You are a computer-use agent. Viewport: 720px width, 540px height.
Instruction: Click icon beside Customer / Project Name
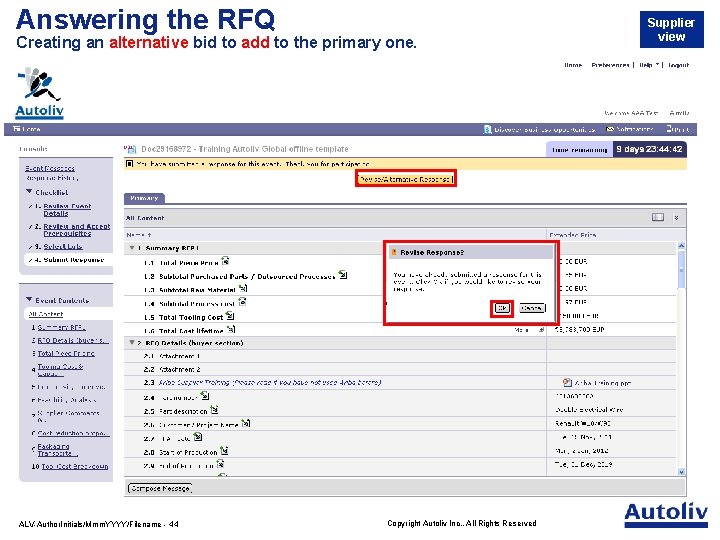tap(246, 423)
